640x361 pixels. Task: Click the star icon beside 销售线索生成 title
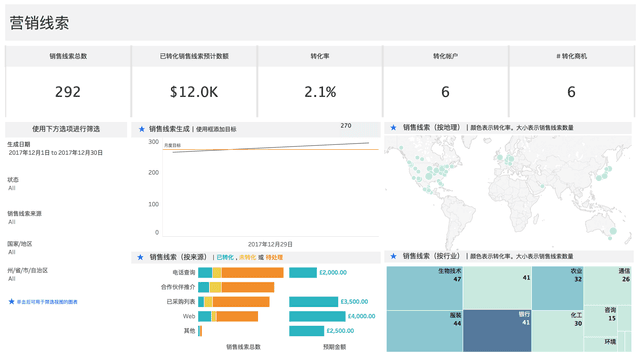142,129
